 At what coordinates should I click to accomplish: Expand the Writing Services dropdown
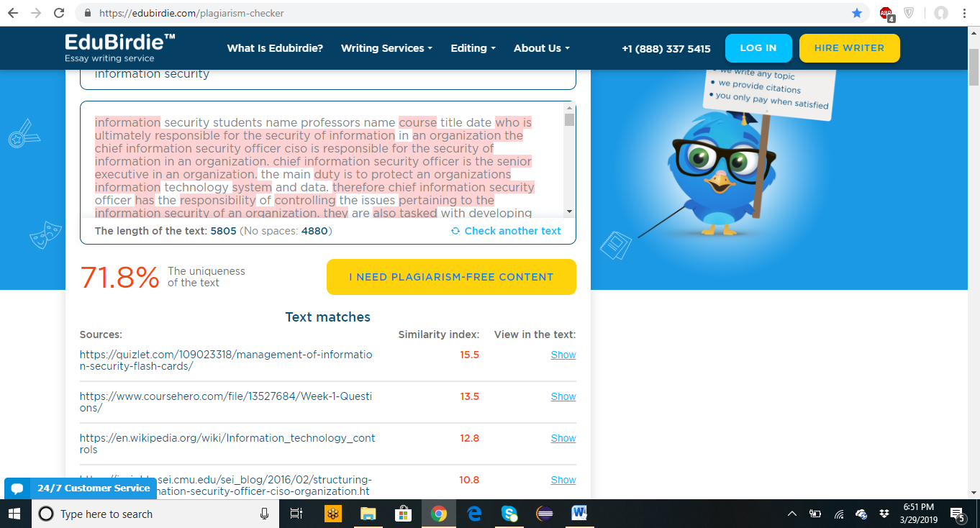click(386, 48)
